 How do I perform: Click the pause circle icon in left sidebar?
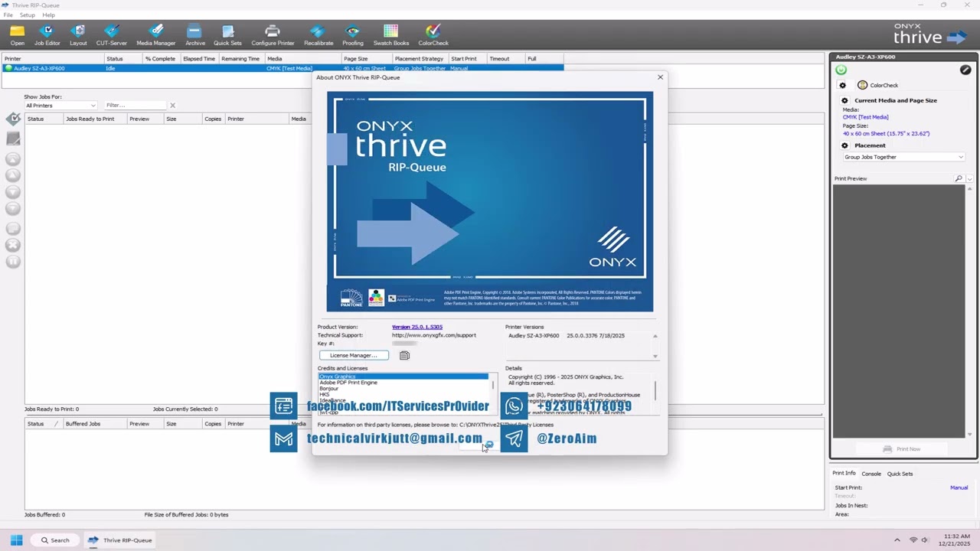tap(13, 262)
